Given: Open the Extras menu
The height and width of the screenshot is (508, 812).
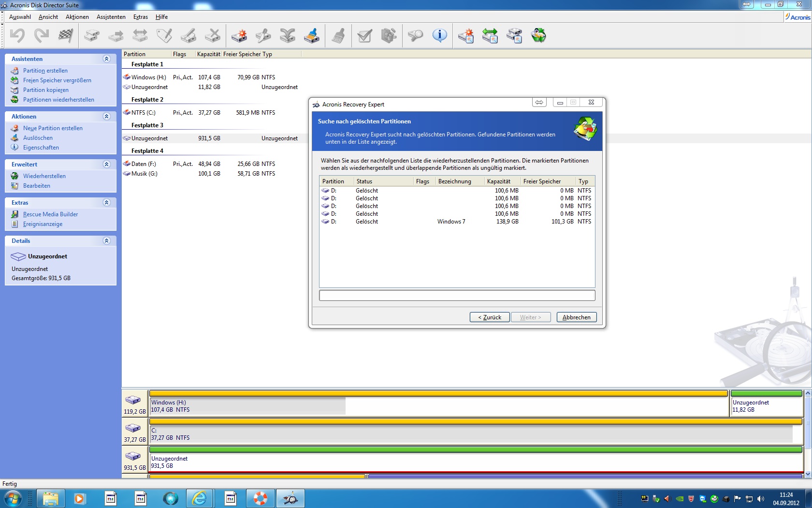Looking at the screenshot, I should 141,17.
